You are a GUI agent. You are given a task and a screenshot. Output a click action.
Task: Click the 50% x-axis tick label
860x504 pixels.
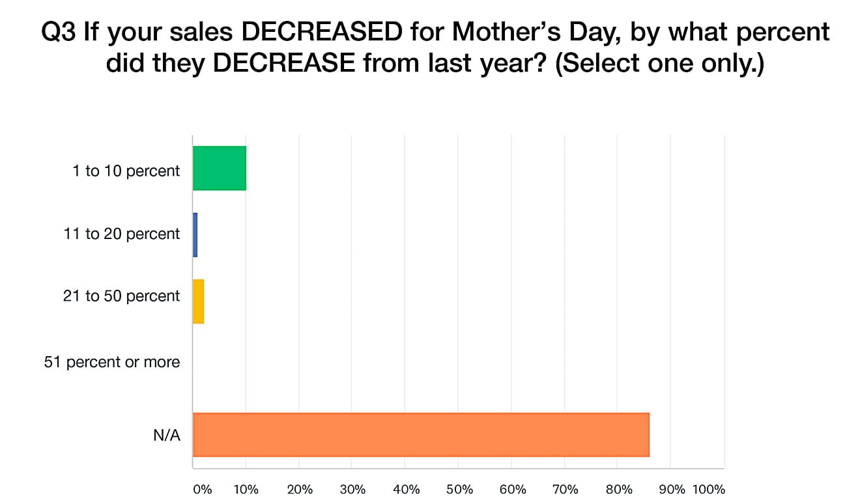pyautogui.click(x=459, y=490)
